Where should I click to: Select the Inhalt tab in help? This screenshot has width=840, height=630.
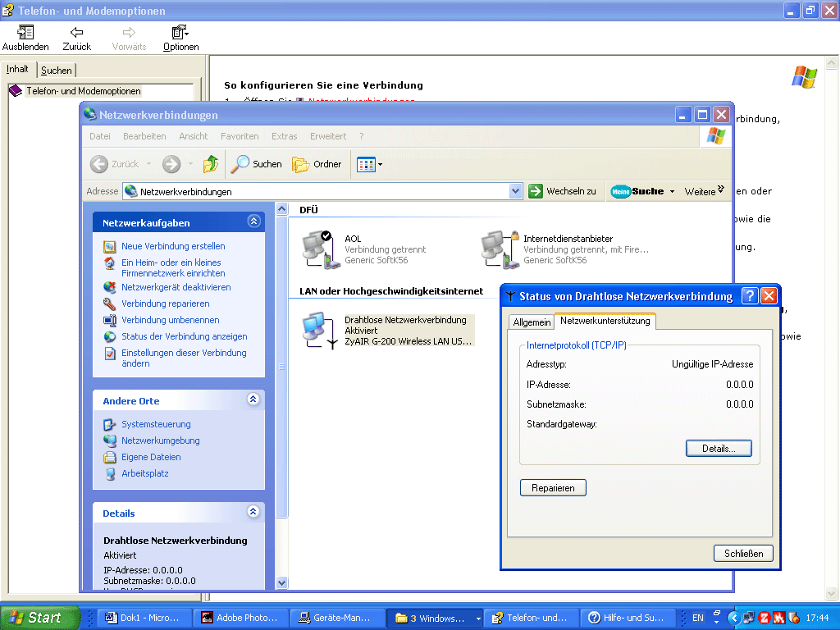[18, 69]
